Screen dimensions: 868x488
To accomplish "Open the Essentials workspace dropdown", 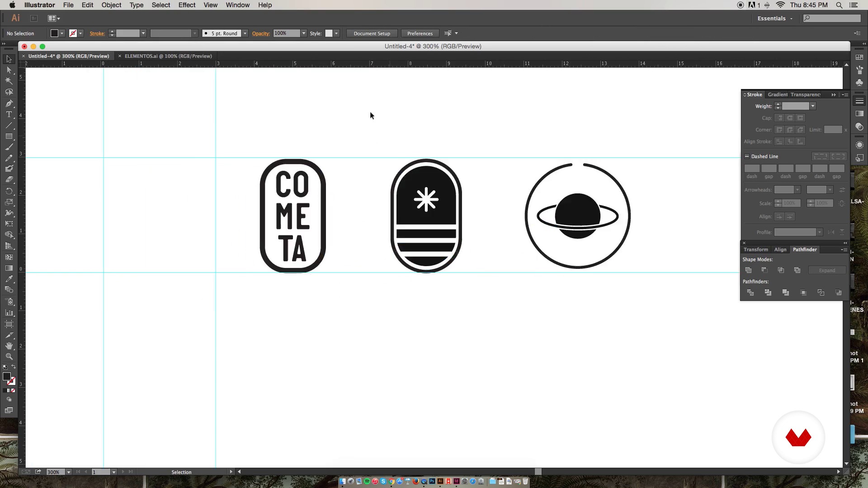I will 775,19.
